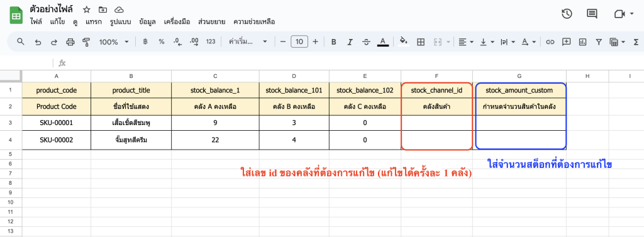Open the 123 more formats menu
This screenshot has height=237, width=644.
[211, 41]
